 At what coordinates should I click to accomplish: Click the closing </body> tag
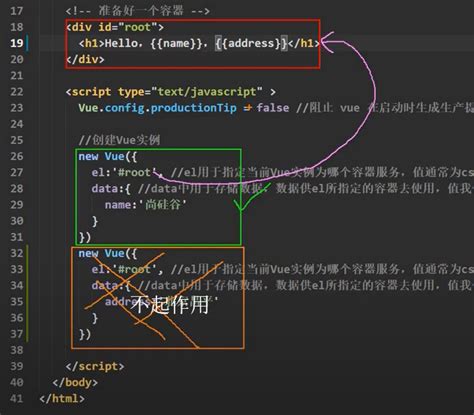75,382
